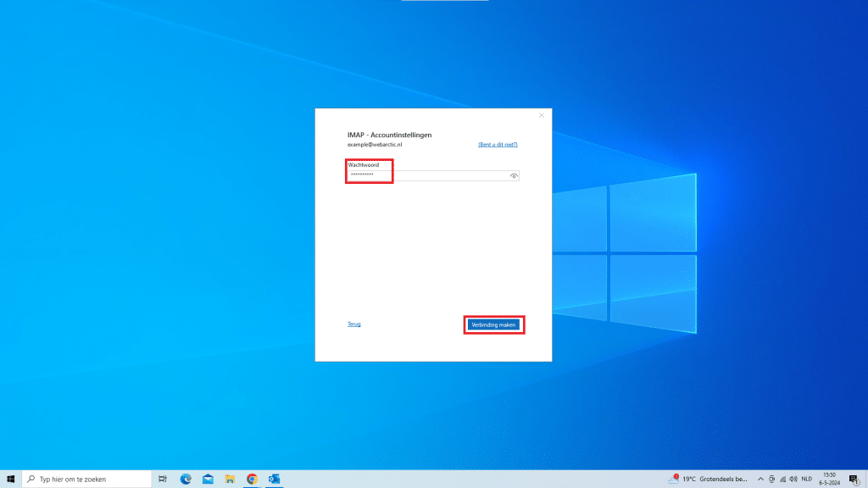Click the Terug link
868x488 pixels.
click(x=353, y=324)
